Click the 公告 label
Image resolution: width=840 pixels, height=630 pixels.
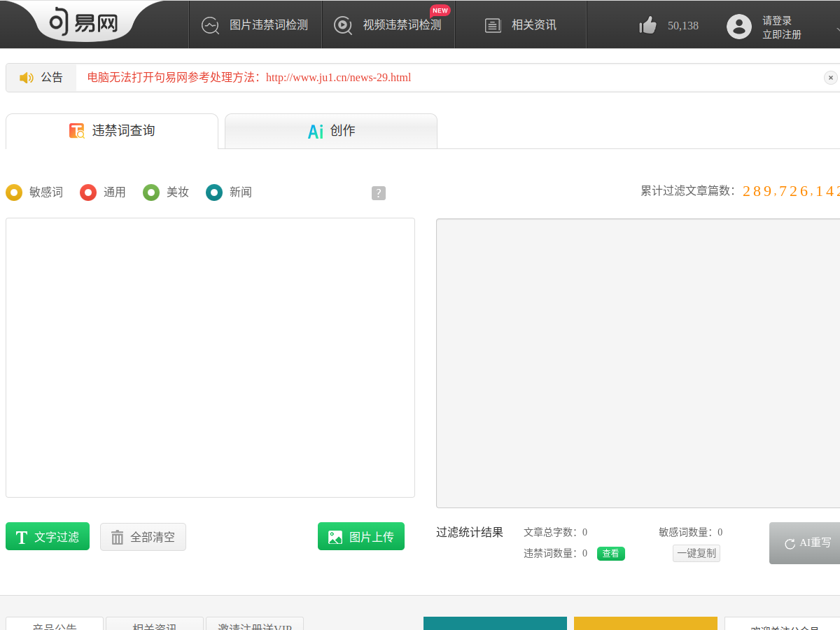(x=52, y=78)
